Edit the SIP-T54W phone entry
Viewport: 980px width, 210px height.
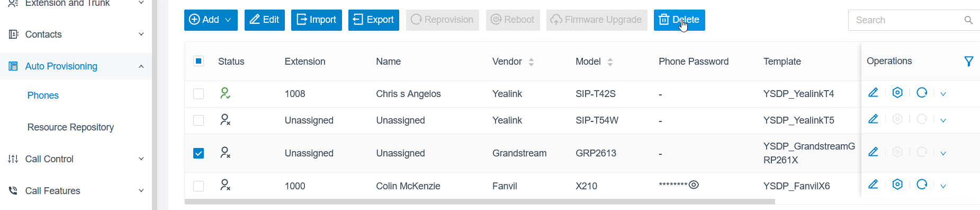point(873,119)
